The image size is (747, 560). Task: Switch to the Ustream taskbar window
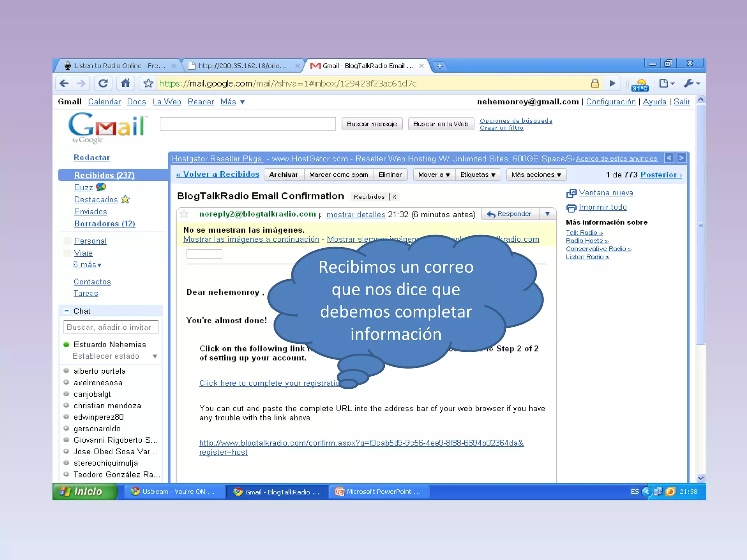[174, 491]
